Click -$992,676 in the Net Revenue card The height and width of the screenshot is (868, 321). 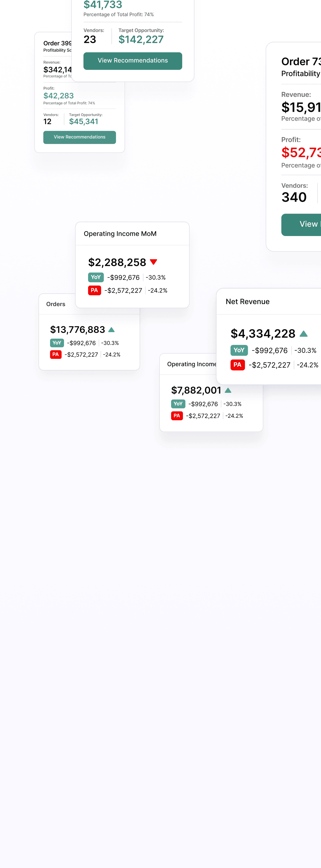270,350
